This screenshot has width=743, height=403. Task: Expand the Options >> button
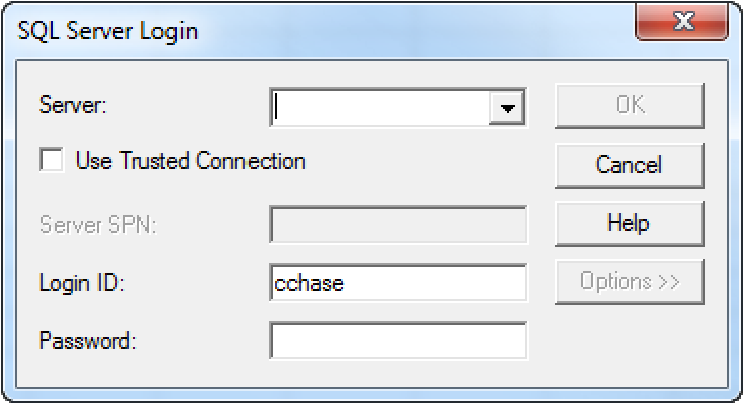629,281
